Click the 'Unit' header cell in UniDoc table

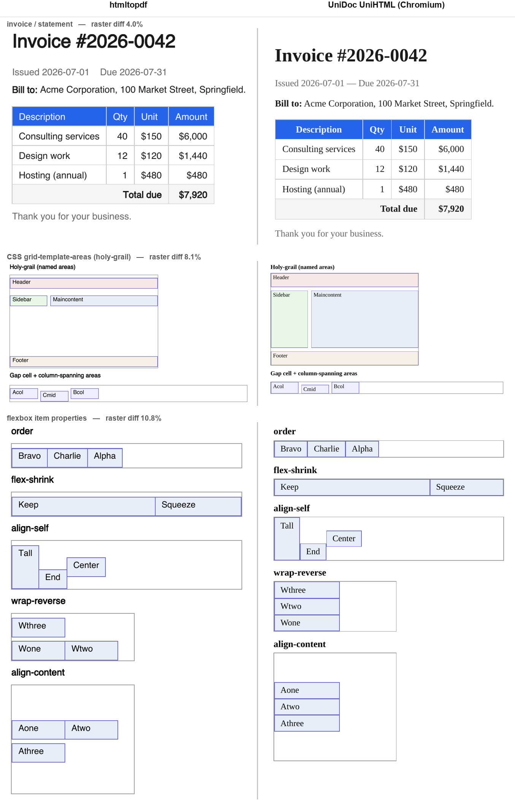click(408, 129)
